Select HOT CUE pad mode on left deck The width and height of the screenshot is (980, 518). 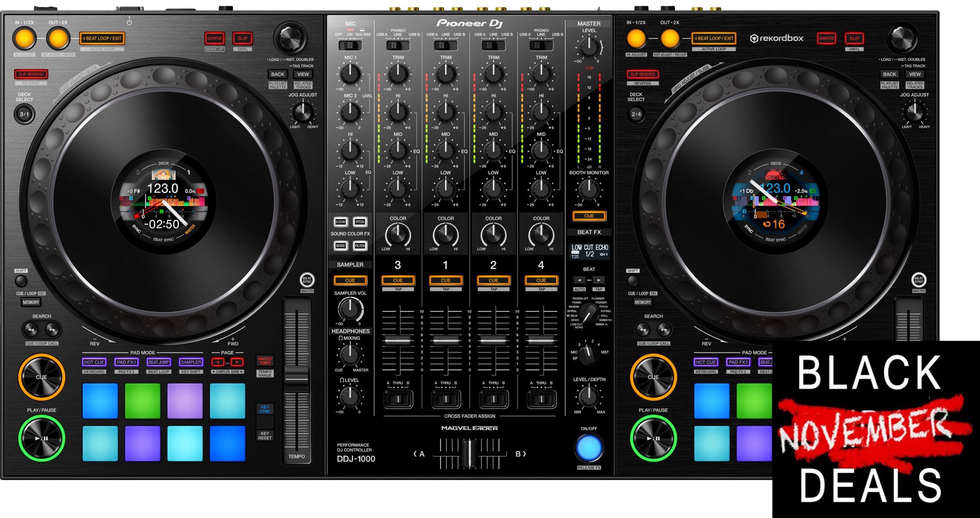click(x=94, y=362)
